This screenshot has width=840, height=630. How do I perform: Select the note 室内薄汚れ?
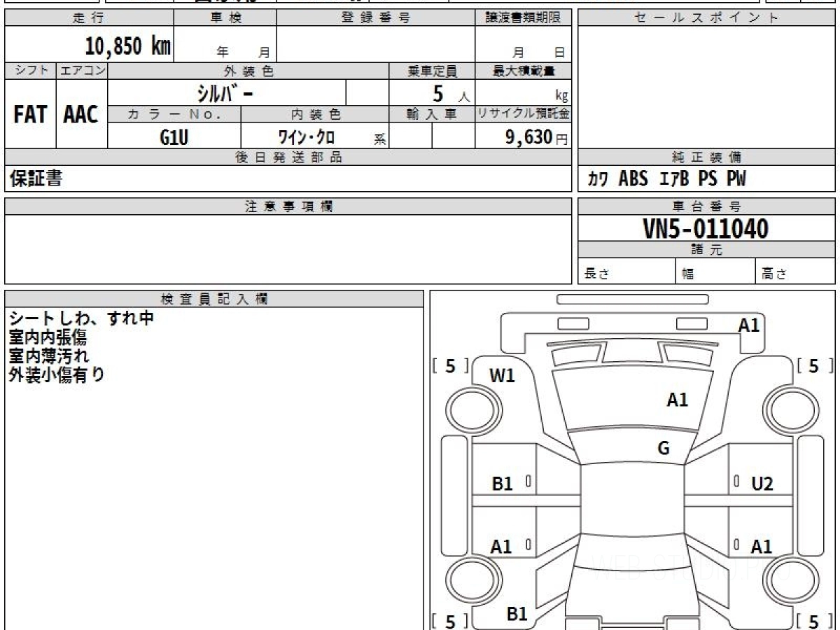[x=48, y=356]
